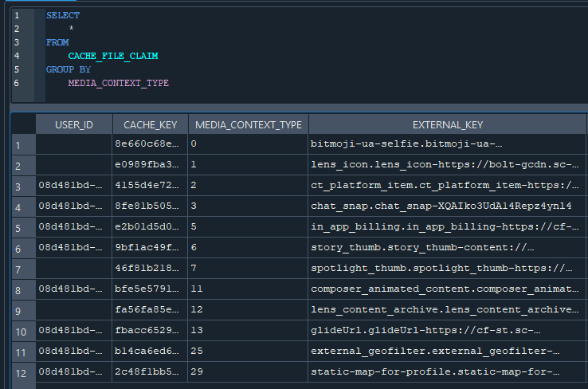The height and width of the screenshot is (389, 588).
Task: Place cursor on CACHE_FILE_CLAIM table name
Action: pos(113,56)
